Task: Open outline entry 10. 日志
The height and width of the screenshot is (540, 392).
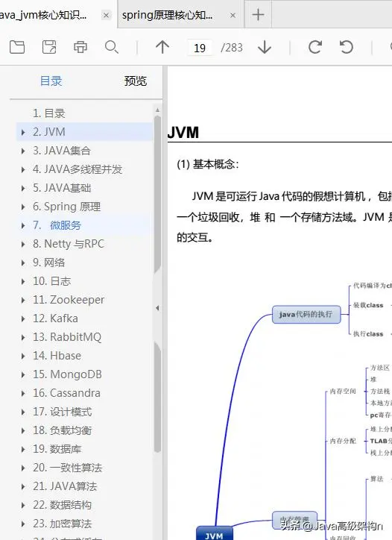Action: pos(51,281)
